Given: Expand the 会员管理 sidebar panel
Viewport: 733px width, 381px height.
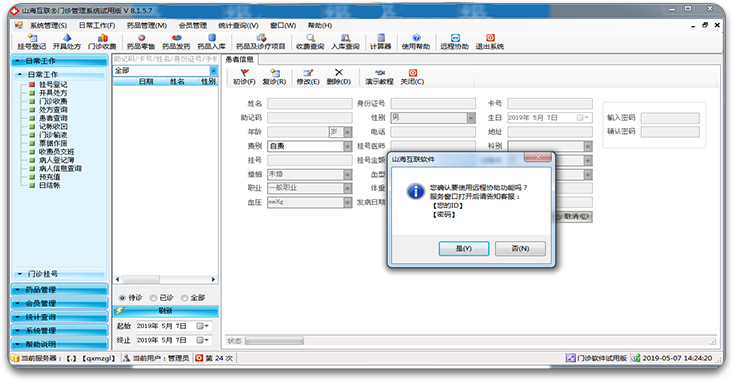Looking at the screenshot, I should tap(60, 303).
